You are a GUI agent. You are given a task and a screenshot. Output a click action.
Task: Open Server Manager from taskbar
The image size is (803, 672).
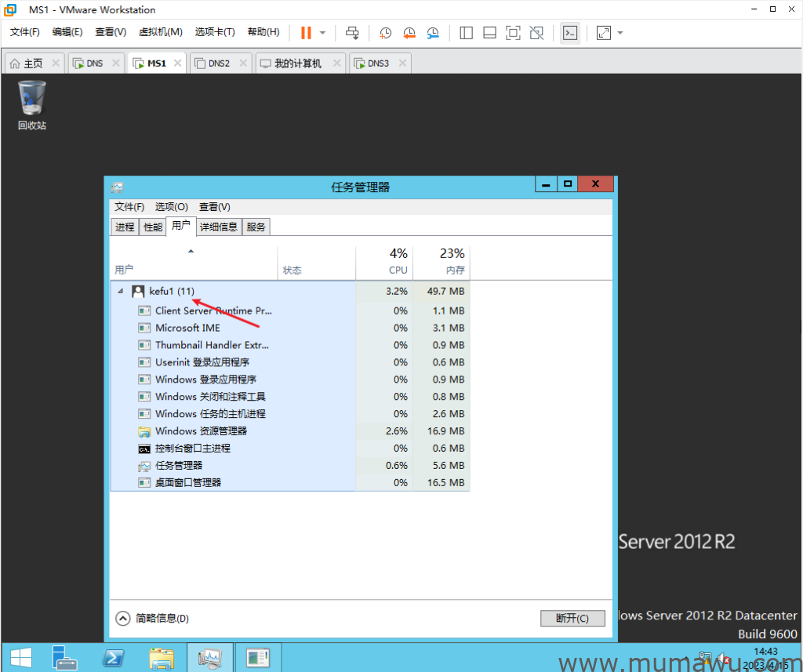pyautogui.click(x=64, y=658)
